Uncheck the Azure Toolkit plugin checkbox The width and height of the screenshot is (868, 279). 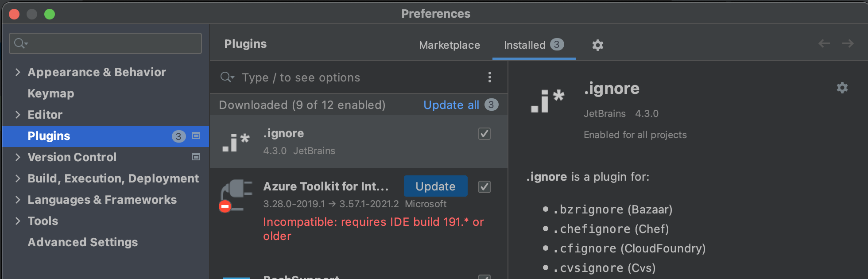(484, 187)
